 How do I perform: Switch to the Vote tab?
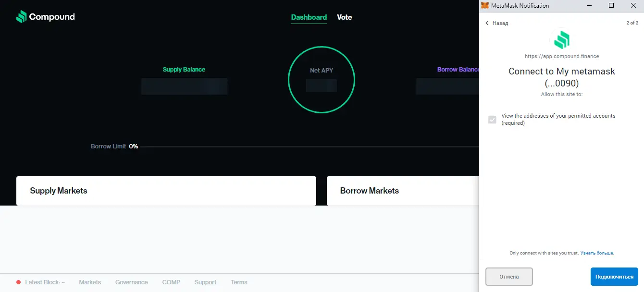pyautogui.click(x=345, y=17)
